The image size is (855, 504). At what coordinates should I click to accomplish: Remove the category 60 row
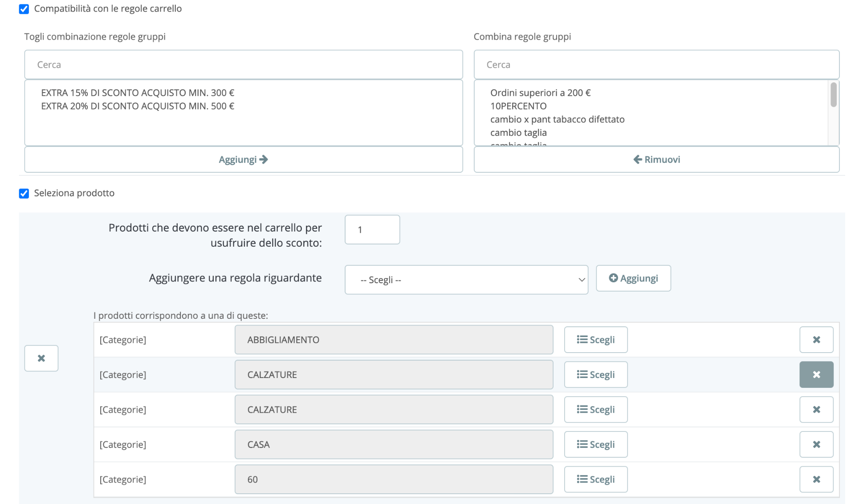816,479
